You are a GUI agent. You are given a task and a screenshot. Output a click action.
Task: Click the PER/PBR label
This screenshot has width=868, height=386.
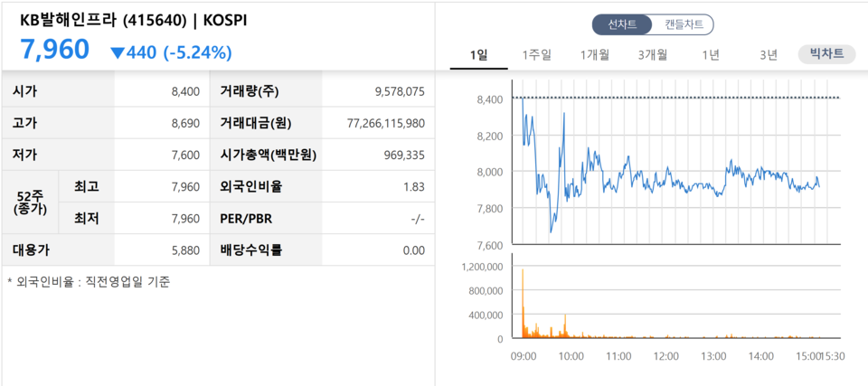point(246,219)
